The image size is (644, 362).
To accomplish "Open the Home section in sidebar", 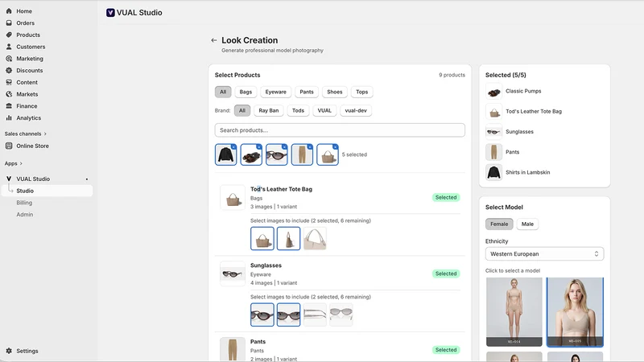I will point(24,11).
